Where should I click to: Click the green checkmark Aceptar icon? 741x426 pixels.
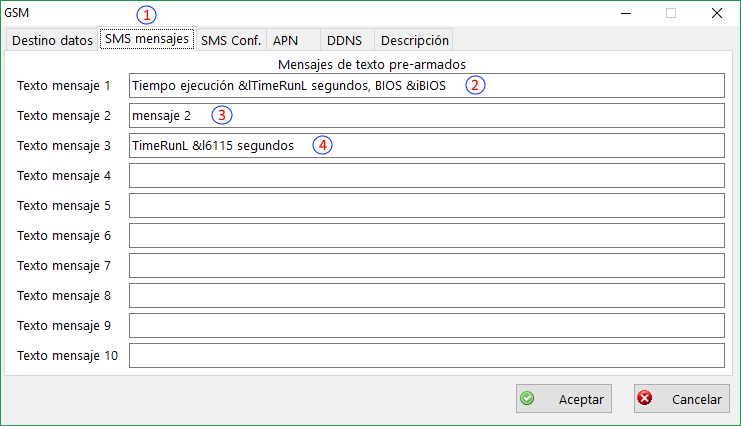point(528,398)
